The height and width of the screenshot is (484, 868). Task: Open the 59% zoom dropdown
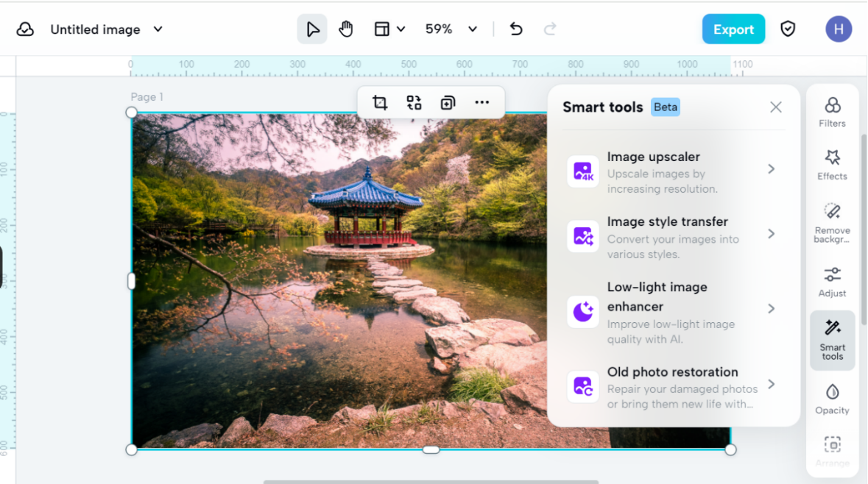(x=451, y=29)
